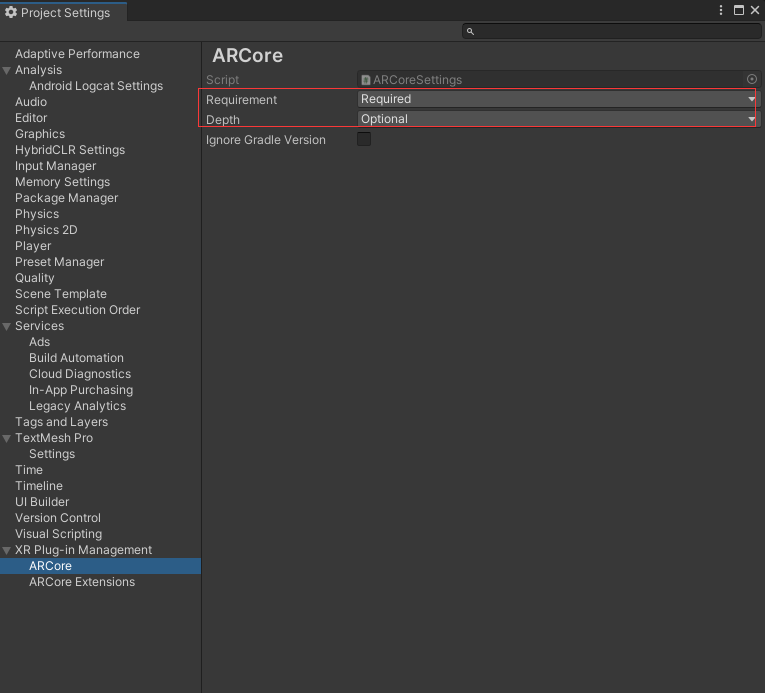Open Player settings
The image size is (765, 693).
point(33,246)
